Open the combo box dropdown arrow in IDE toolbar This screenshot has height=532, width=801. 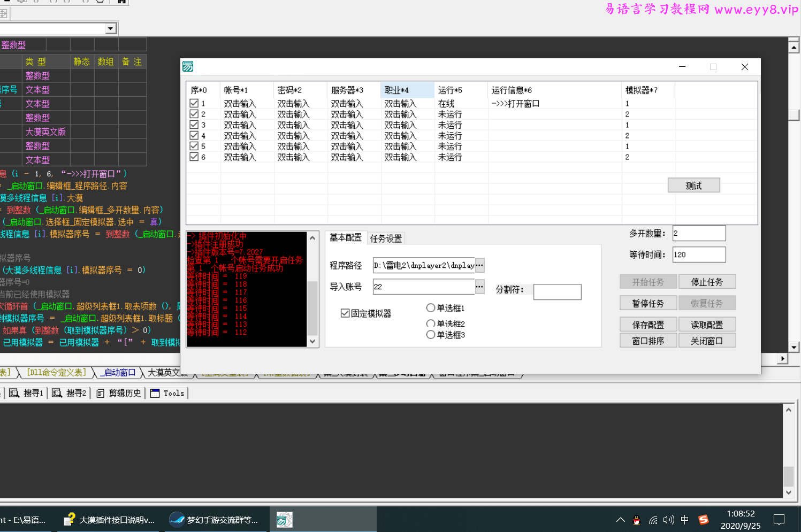click(x=110, y=28)
